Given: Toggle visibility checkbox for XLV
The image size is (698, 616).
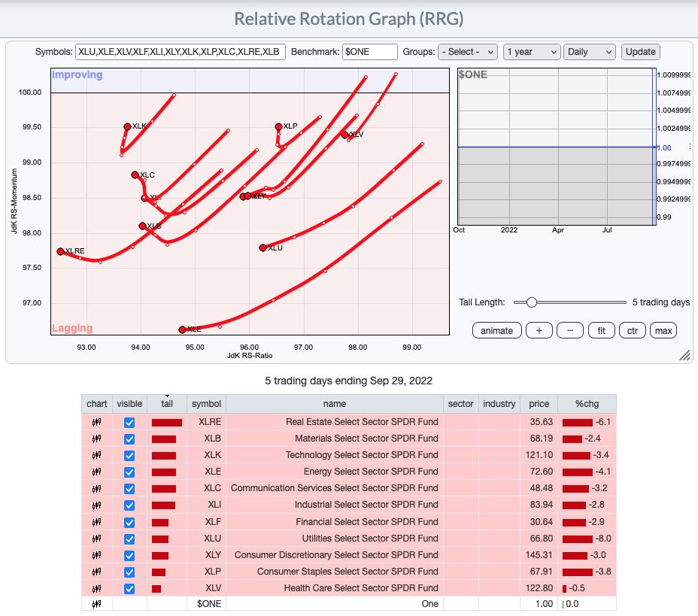Looking at the screenshot, I should point(129,588).
